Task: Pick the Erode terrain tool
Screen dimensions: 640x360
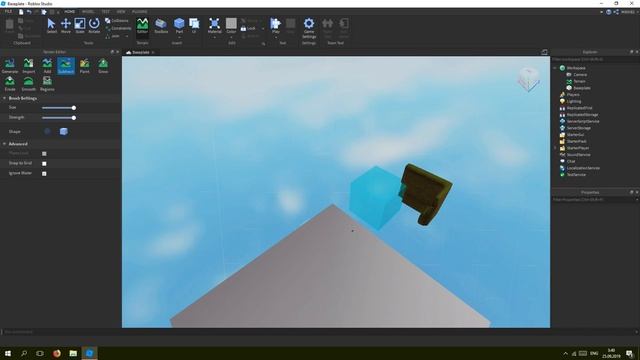Action: click(x=10, y=84)
